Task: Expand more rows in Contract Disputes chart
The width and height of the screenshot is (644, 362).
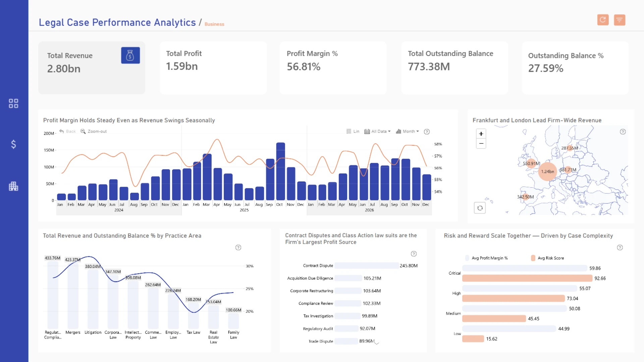Action: pos(377,343)
